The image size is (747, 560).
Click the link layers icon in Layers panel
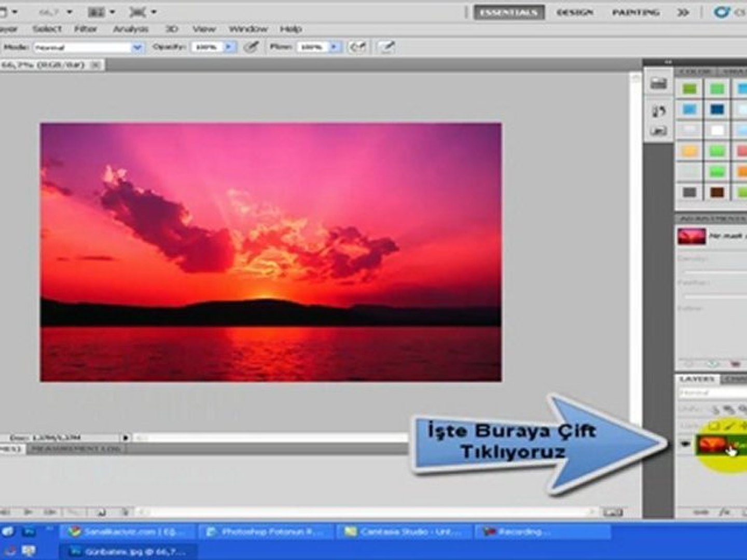click(x=700, y=512)
